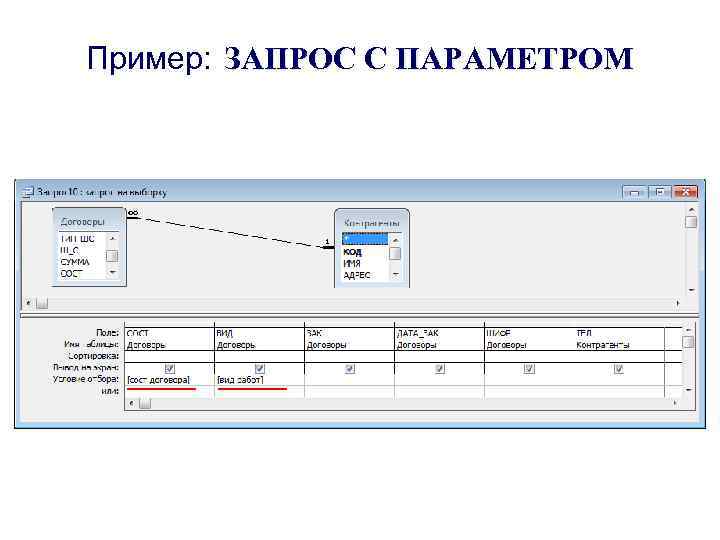Minimize the query window
This screenshot has width=720, height=540.
634,192
